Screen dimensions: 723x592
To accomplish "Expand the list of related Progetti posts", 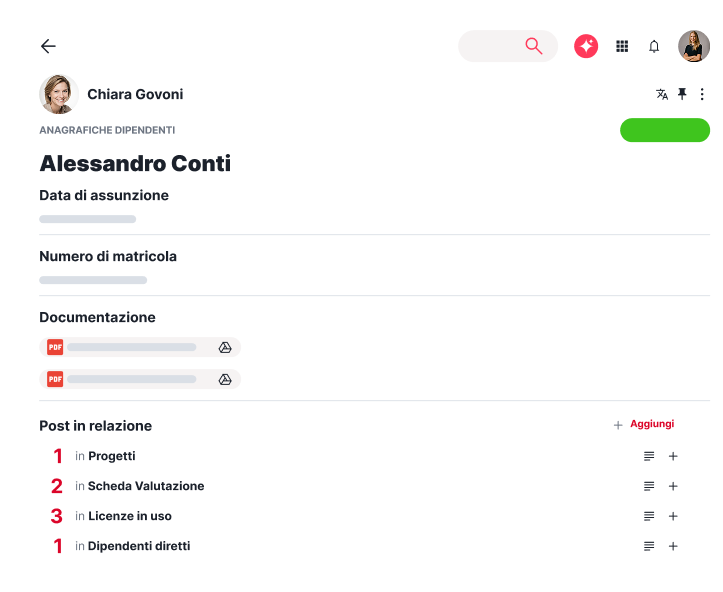I will coord(649,456).
